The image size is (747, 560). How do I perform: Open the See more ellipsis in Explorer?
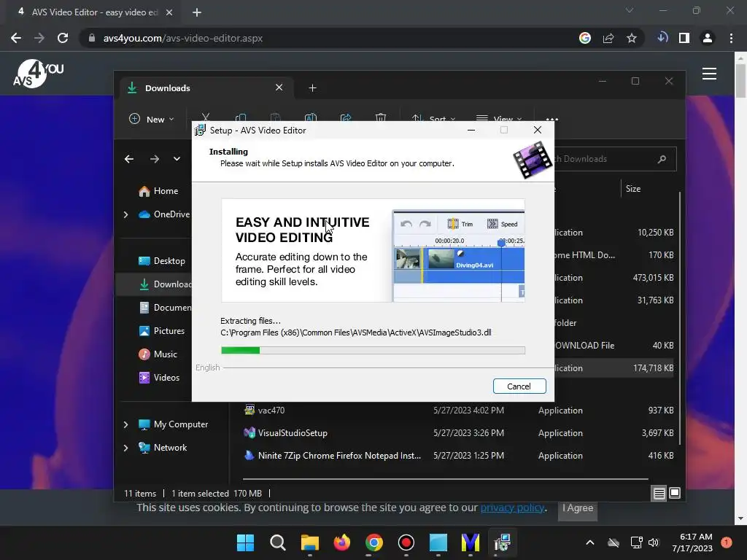551,120
